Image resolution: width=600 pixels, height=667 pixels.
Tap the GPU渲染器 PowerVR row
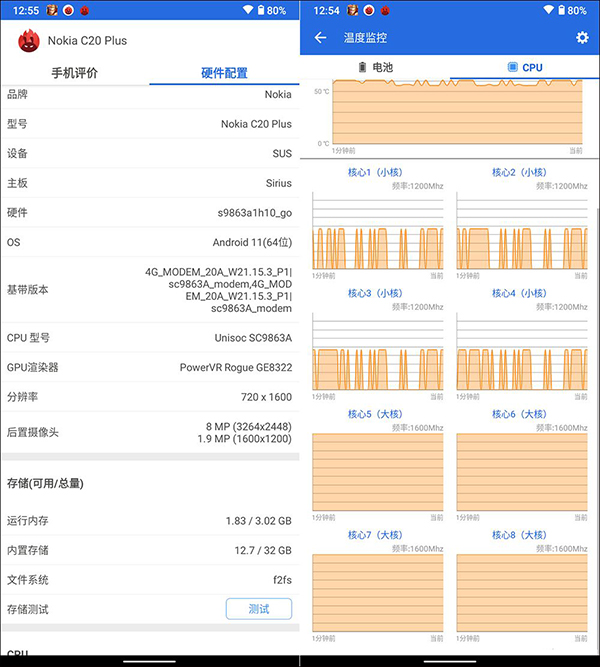click(x=150, y=367)
